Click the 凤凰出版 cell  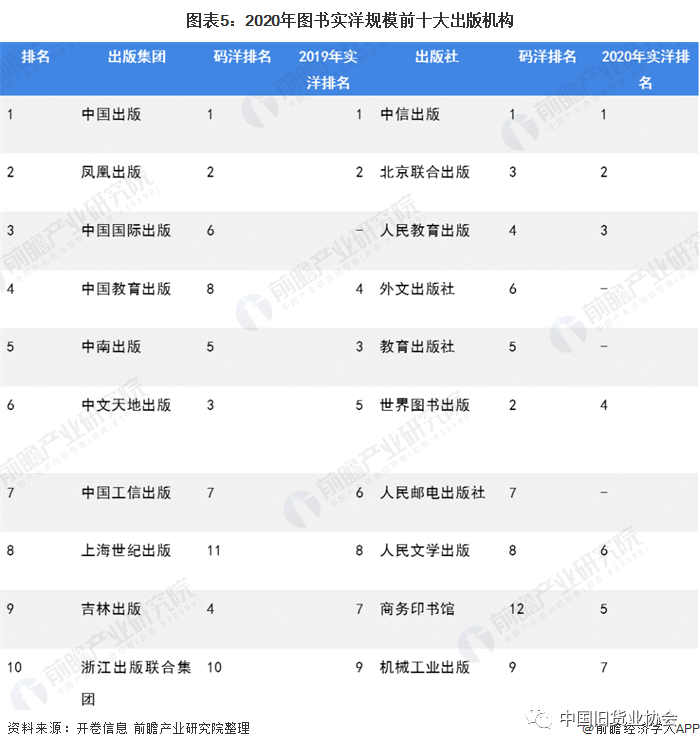[x=111, y=172]
